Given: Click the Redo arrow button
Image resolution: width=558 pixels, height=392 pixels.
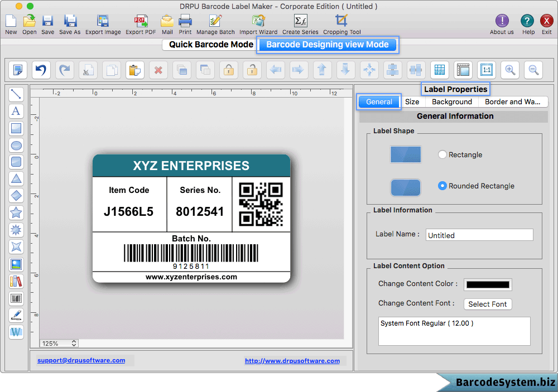Looking at the screenshot, I should tap(64, 70).
